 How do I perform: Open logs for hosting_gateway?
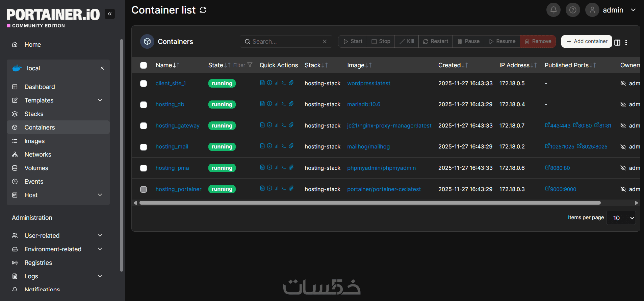(262, 125)
